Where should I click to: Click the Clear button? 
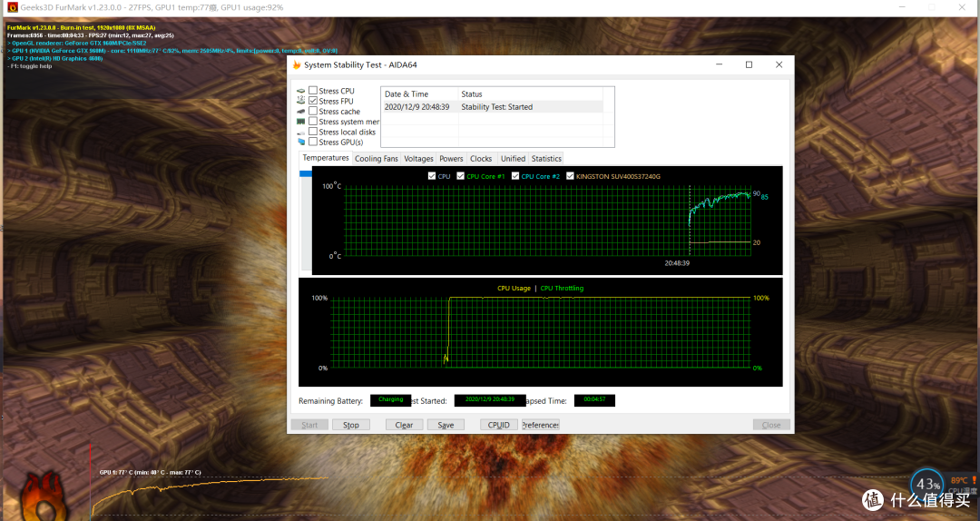pyautogui.click(x=404, y=425)
